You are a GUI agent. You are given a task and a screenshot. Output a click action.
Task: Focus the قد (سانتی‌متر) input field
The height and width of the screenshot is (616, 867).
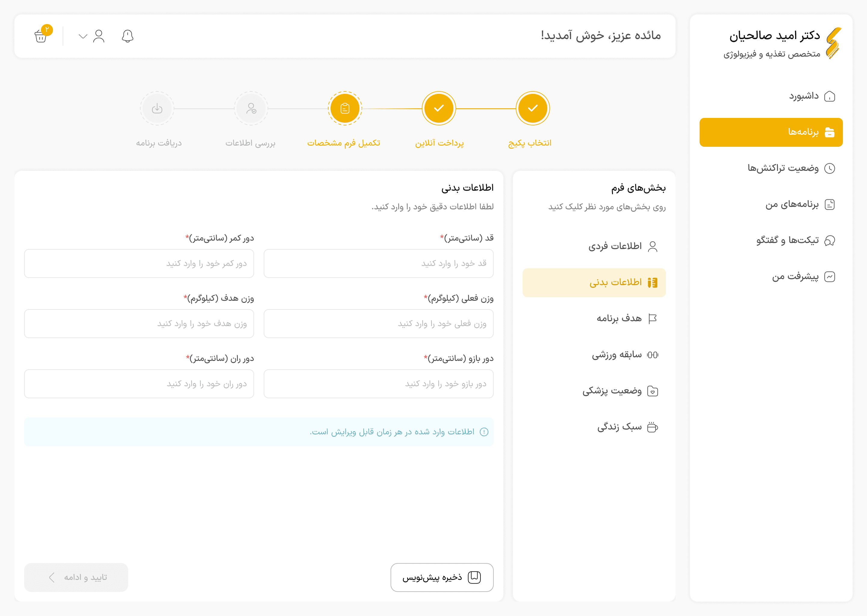click(x=378, y=263)
